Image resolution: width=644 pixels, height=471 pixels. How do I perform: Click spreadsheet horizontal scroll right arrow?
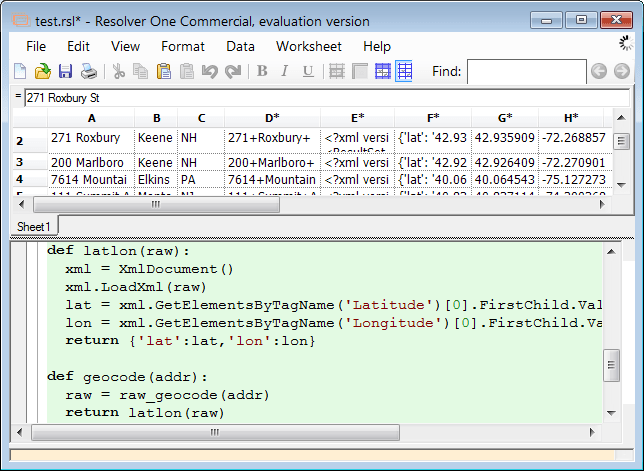point(602,204)
